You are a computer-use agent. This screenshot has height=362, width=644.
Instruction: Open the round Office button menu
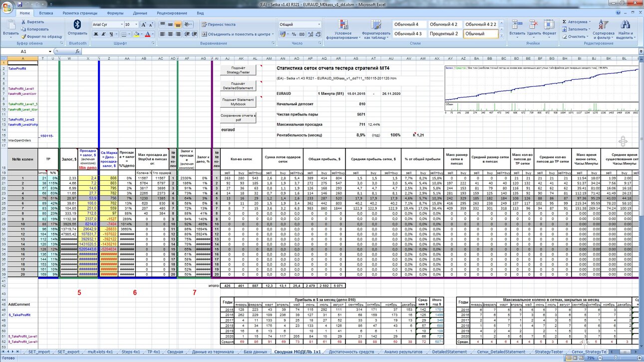coord(8,7)
